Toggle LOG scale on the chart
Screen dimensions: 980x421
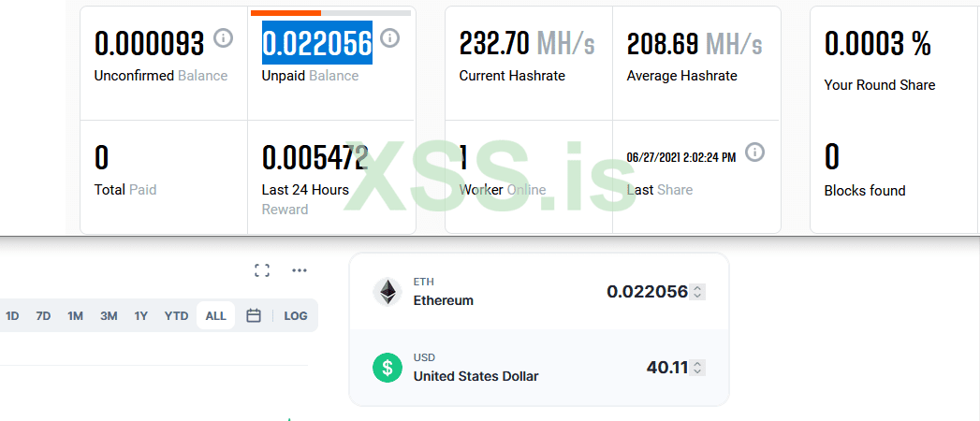point(296,316)
